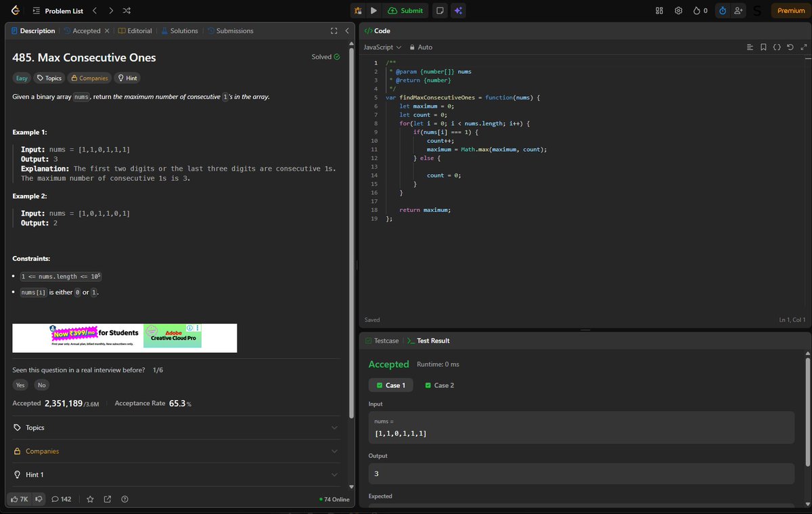812x514 pixels.
Task: Click the ad info icon on banner
Action: pos(190,328)
